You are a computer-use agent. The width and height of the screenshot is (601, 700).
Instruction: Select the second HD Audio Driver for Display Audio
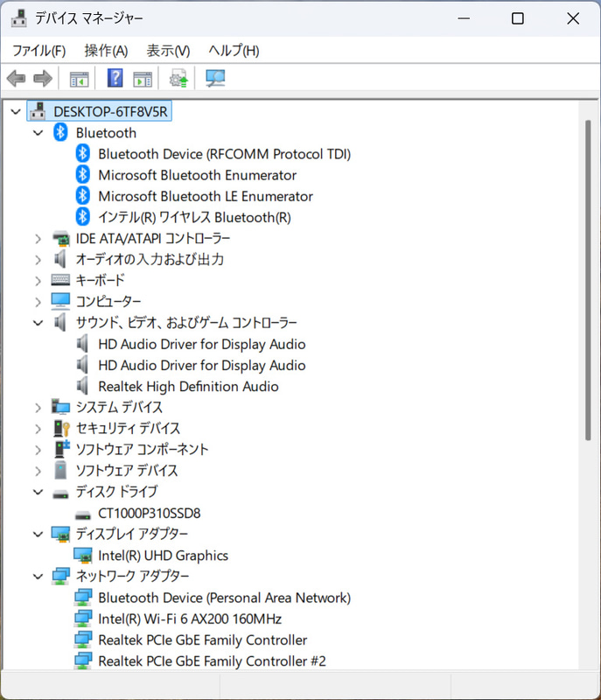pyautogui.click(x=202, y=365)
